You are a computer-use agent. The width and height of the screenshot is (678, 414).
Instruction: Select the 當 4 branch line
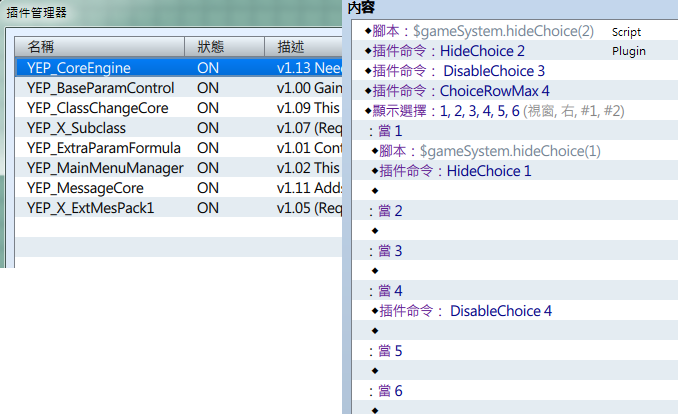(x=515, y=291)
